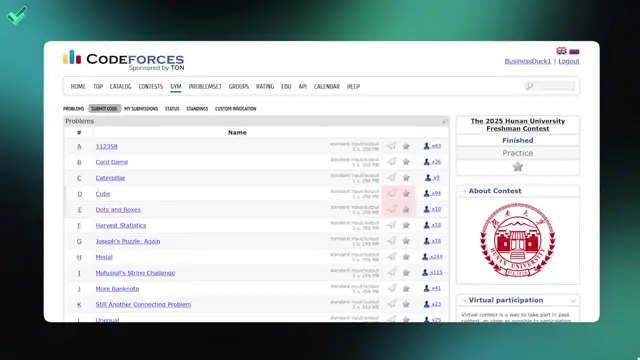Switch to the STATUS tab
The image size is (640, 360).
pyautogui.click(x=172, y=109)
